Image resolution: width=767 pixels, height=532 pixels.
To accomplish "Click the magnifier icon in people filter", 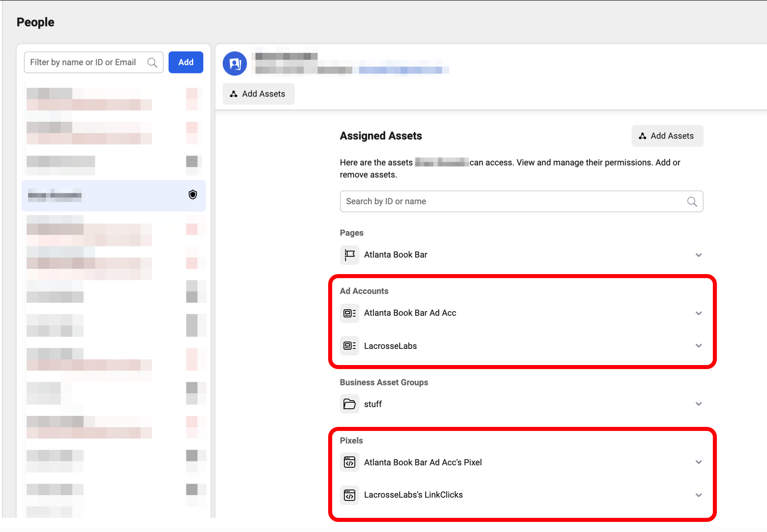I will pos(152,62).
